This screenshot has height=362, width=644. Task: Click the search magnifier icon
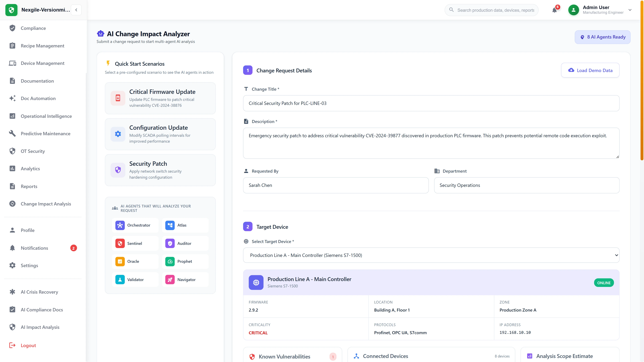tap(451, 10)
